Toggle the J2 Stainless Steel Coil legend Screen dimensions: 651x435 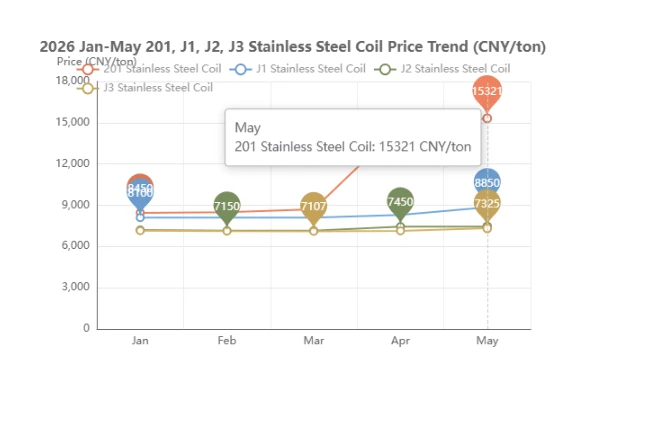click(442, 69)
